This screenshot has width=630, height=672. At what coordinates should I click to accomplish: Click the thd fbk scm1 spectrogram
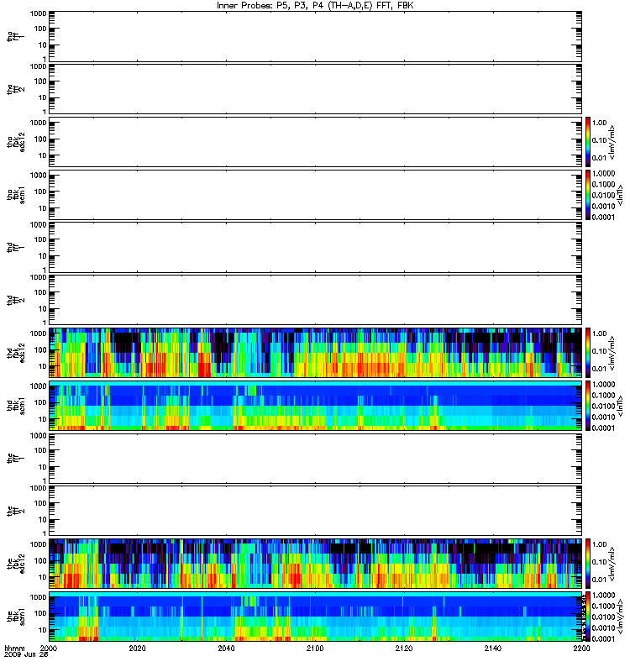[316, 406]
